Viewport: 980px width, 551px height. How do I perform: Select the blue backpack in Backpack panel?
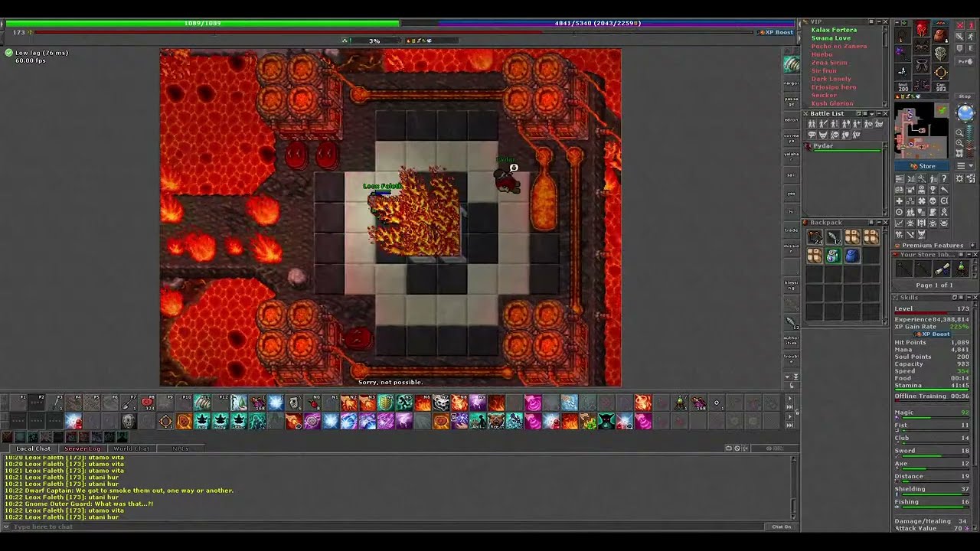pos(852,256)
